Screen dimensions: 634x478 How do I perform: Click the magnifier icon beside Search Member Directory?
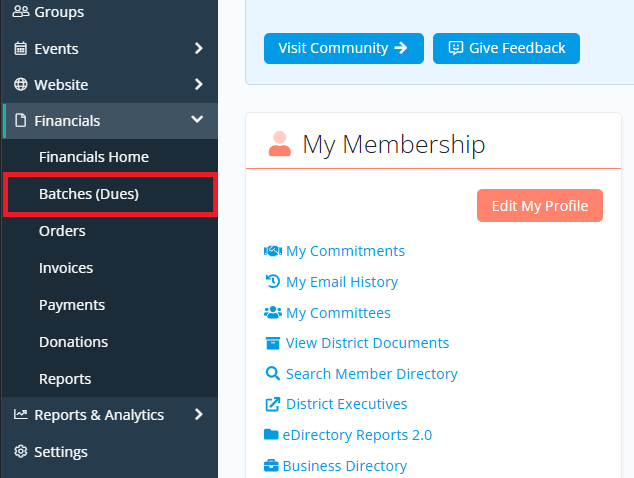(x=273, y=373)
